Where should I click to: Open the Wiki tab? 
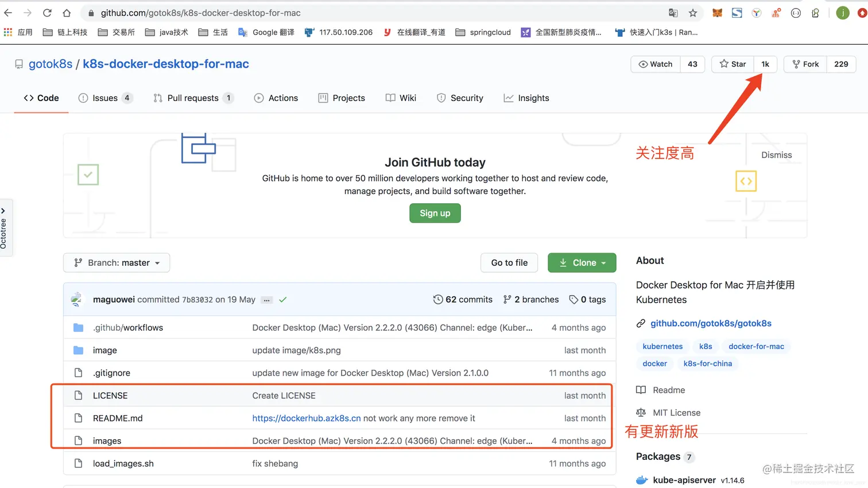(401, 98)
